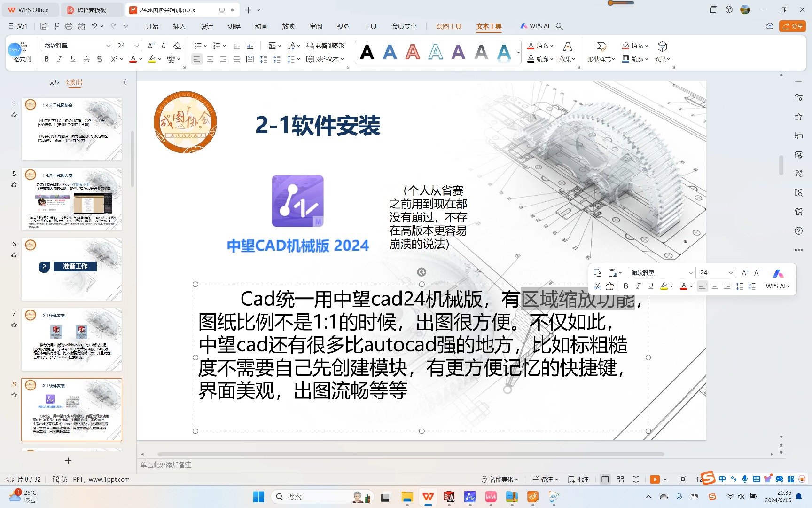Image resolution: width=812 pixels, height=508 pixels.
Task: Click the print icon in quick toolbar
Action: (x=69, y=26)
